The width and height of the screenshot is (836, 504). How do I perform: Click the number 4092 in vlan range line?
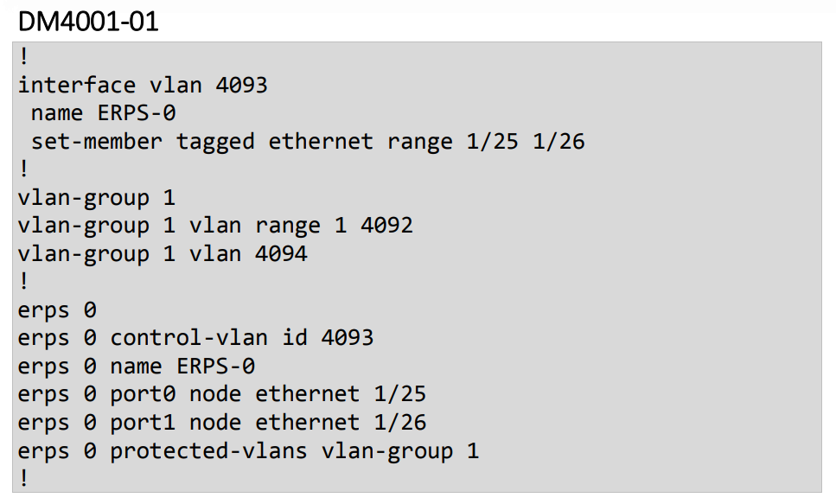(386, 226)
